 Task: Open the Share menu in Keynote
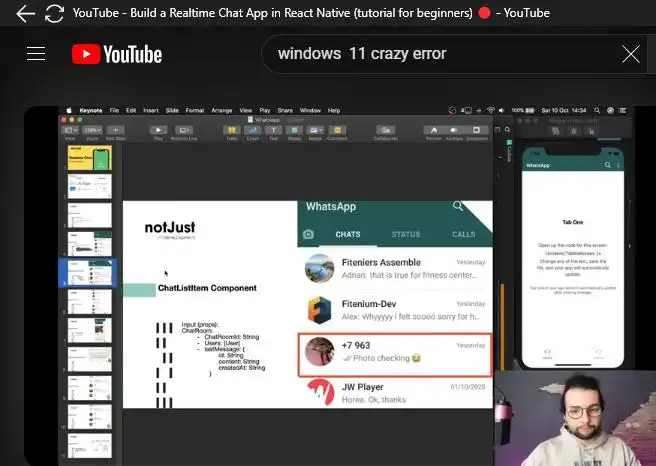click(285, 110)
